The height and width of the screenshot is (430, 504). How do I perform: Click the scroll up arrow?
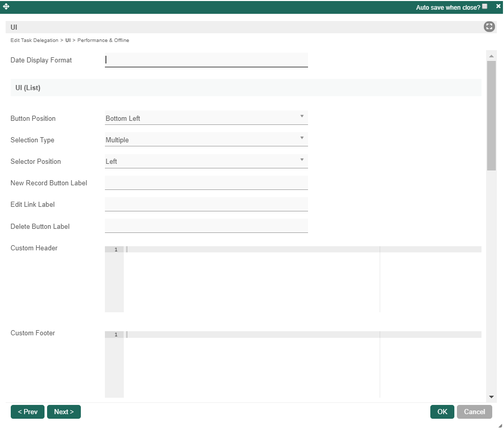tap(491, 56)
